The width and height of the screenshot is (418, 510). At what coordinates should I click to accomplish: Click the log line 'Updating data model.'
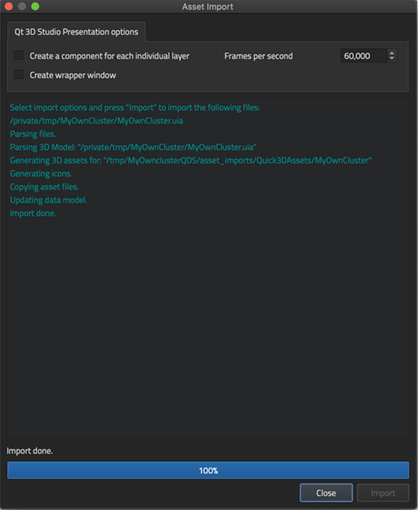[48, 200]
